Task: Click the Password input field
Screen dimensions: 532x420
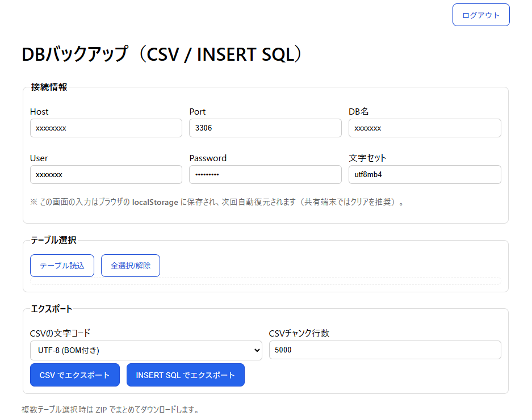Action: click(x=265, y=174)
